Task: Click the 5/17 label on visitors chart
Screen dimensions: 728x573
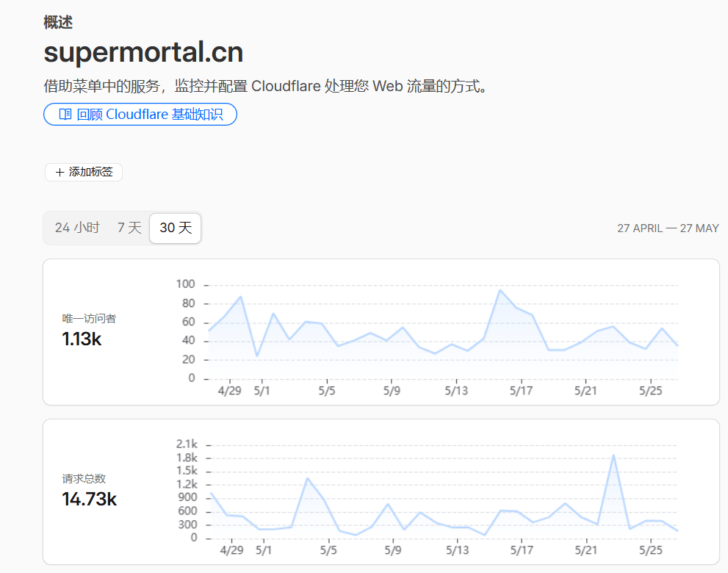Action: pyautogui.click(x=521, y=391)
